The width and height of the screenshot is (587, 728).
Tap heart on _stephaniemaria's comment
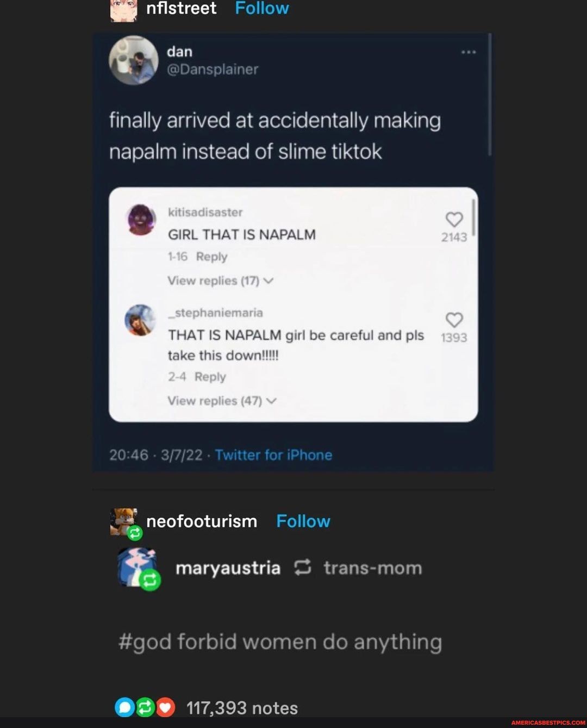[454, 319]
